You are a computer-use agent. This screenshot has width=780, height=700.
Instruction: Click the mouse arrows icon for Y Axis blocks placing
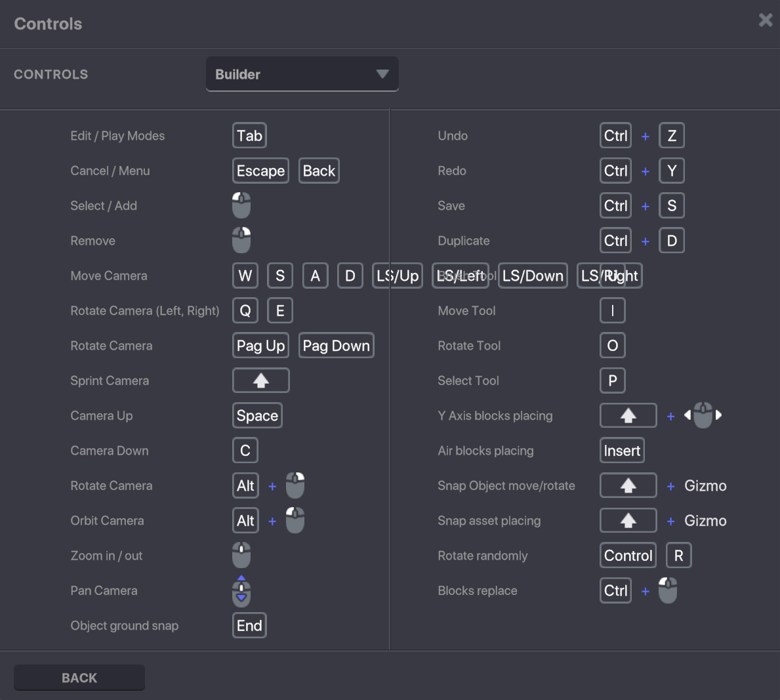coord(703,415)
